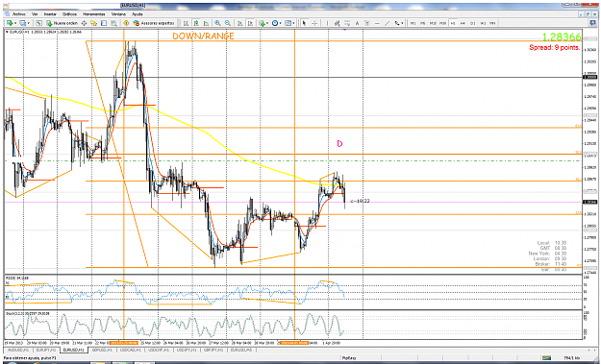
Task: Switch to D1 timeframe
Action: [x=473, y=23]
